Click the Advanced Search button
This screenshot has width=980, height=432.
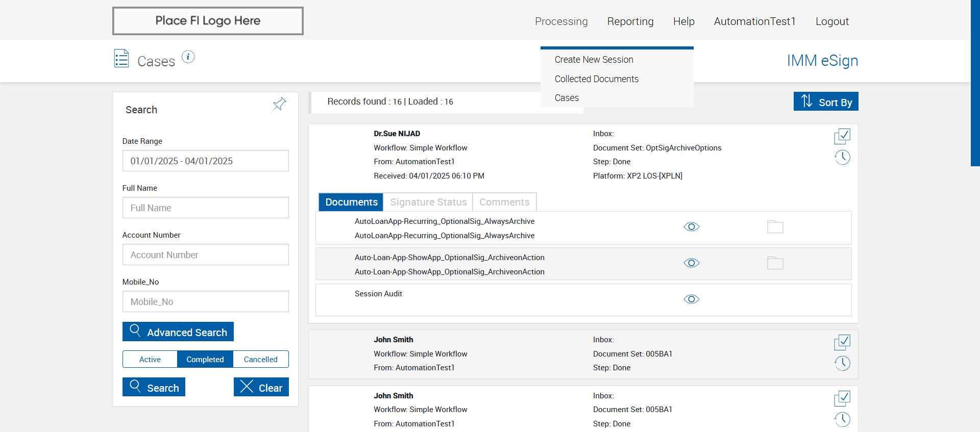point(178,332)
